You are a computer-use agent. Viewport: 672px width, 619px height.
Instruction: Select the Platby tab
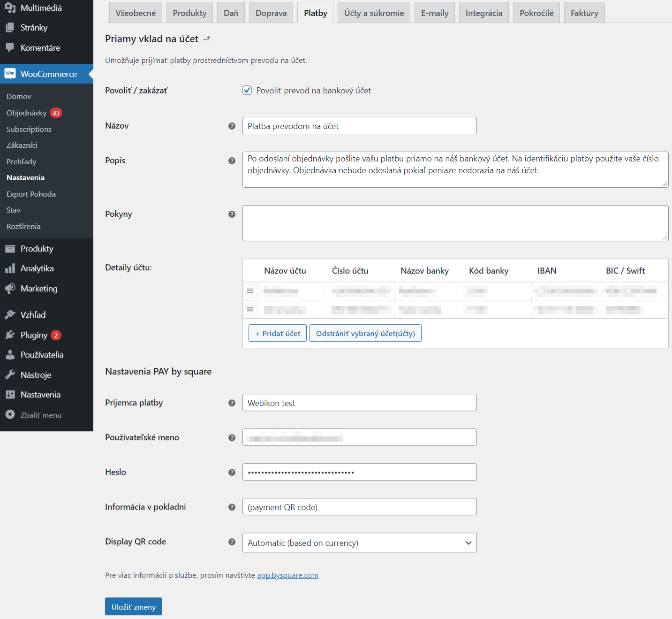(316, 13)
